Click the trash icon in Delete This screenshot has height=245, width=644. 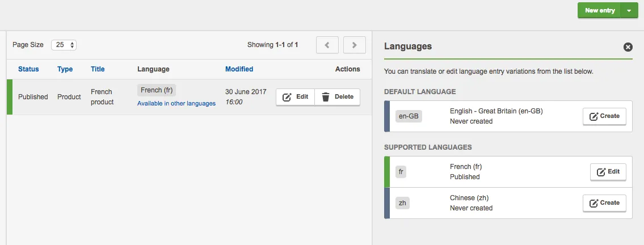coord(326,97)
